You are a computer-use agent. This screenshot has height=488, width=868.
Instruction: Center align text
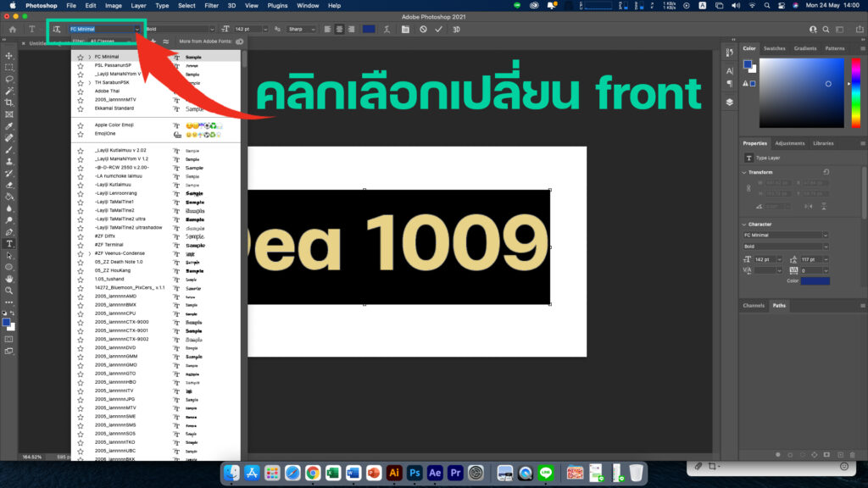339,30
